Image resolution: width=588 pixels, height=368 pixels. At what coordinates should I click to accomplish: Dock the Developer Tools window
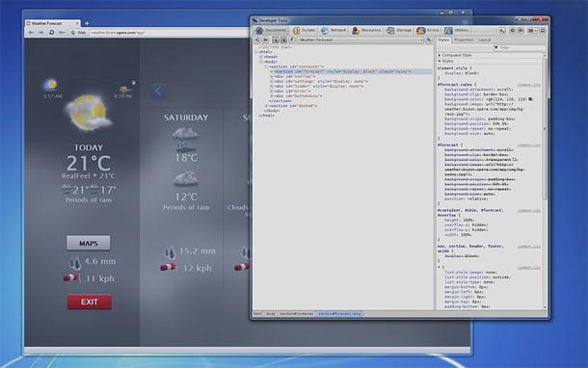coord(543,31)
